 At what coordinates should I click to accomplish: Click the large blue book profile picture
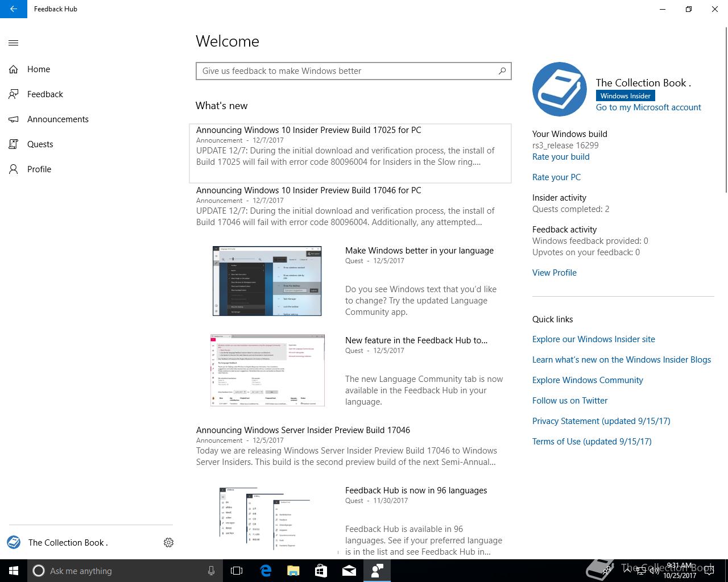tap(560, 89)
